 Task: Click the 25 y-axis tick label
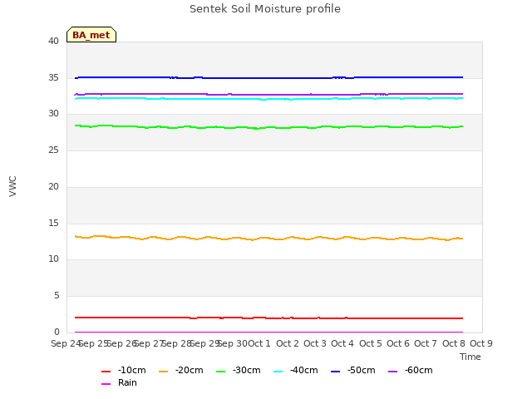[x=53, y=150]
